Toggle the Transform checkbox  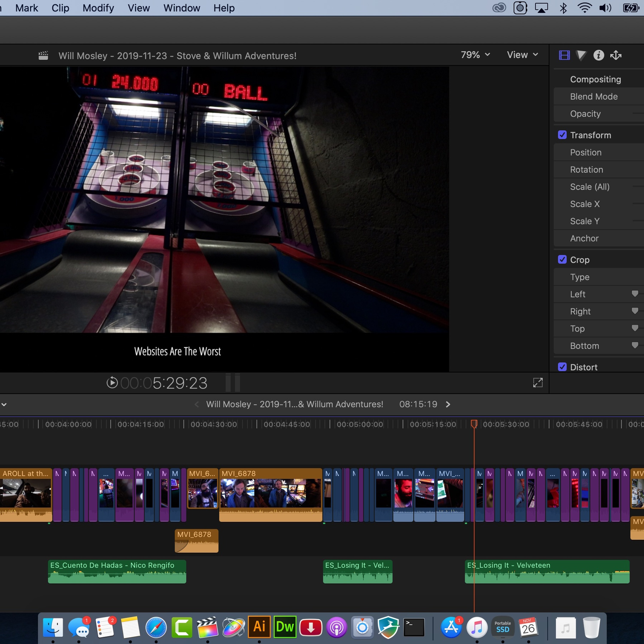pyautogui.click(x=562, y=135)
